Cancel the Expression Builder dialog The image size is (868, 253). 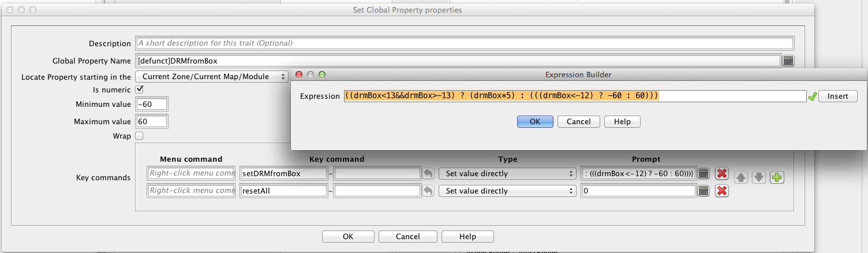click(578, 121)
